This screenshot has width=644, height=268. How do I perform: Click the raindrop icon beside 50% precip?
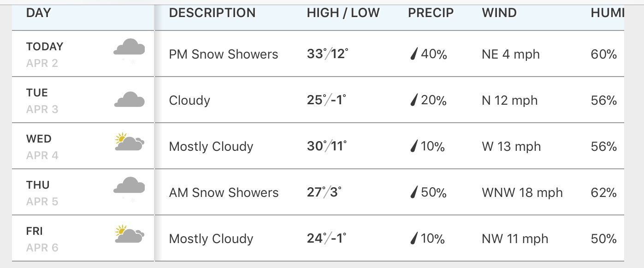(414, 192)
